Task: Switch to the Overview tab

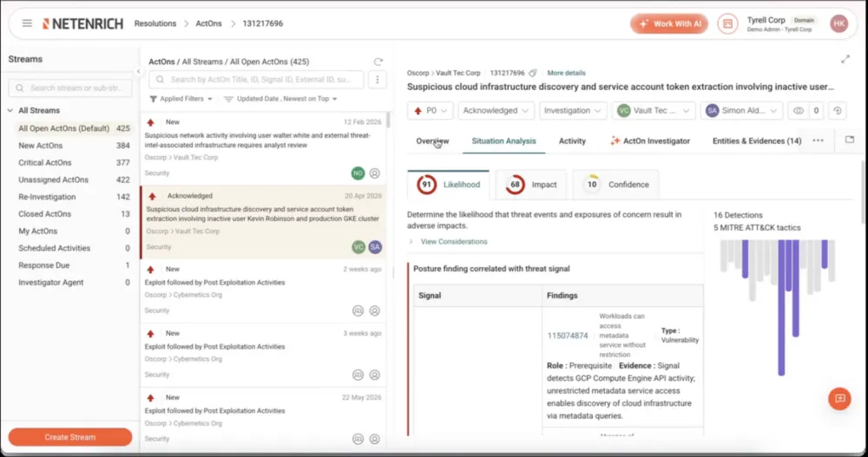Action: (x=432, y=141)
